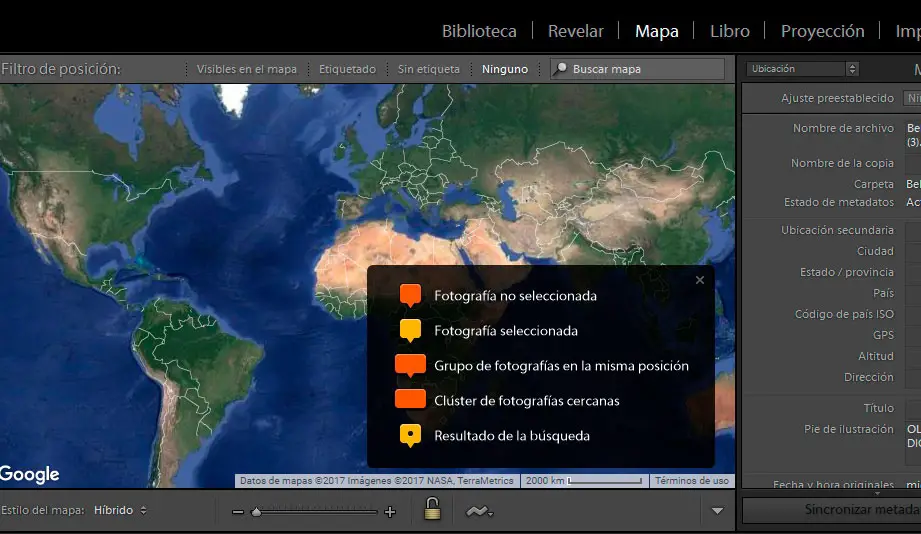Click the 2000 km map scale indicator

584,481
